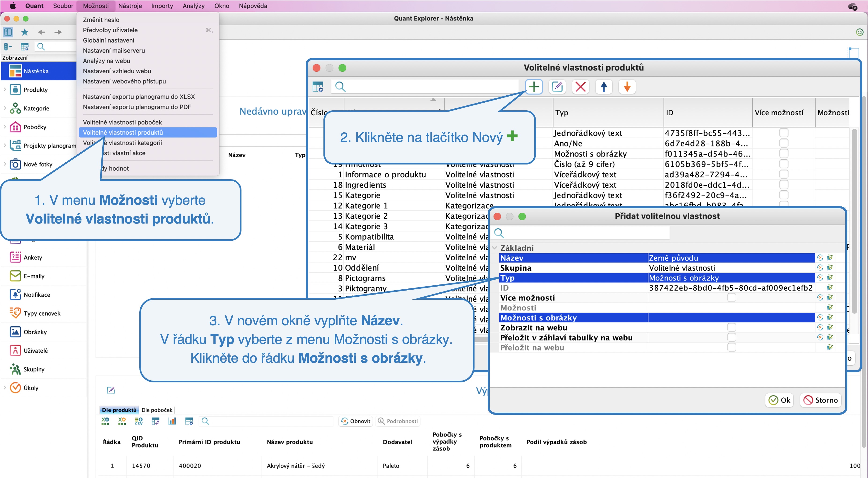Toggle checkbox in the f011345a ID row

784,154
